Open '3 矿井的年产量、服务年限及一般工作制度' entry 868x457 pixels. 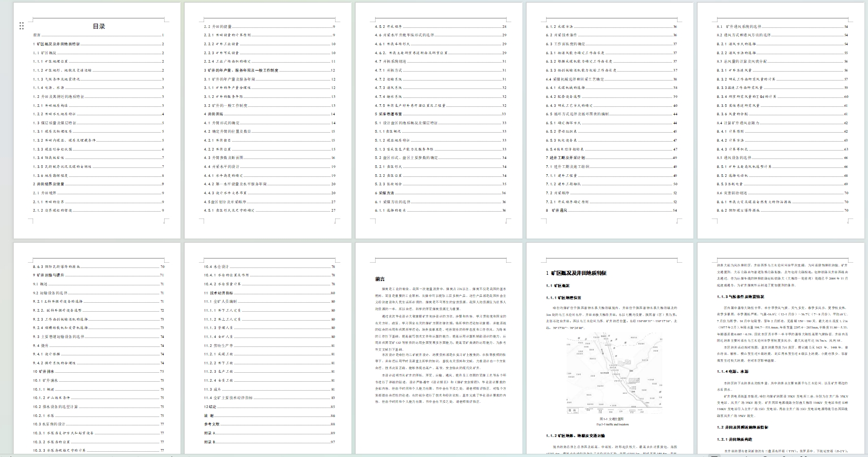coord(269,70)
